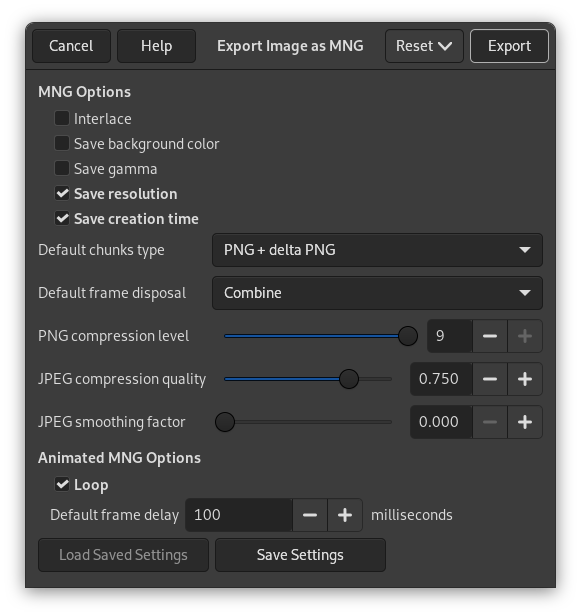Open Default chunks type dropdown
Viewport: 581px width, 616px height.
click(377, 250)
